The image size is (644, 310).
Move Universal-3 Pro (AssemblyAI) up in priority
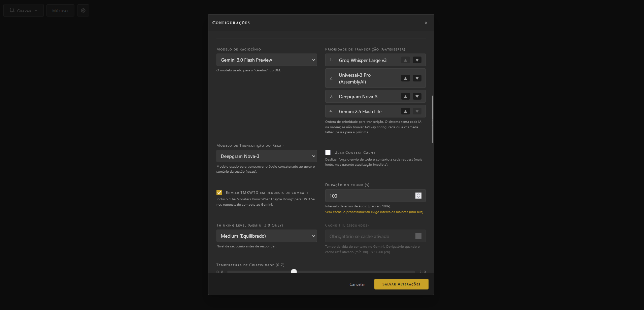pyautogui.click(x=405, y=78)
